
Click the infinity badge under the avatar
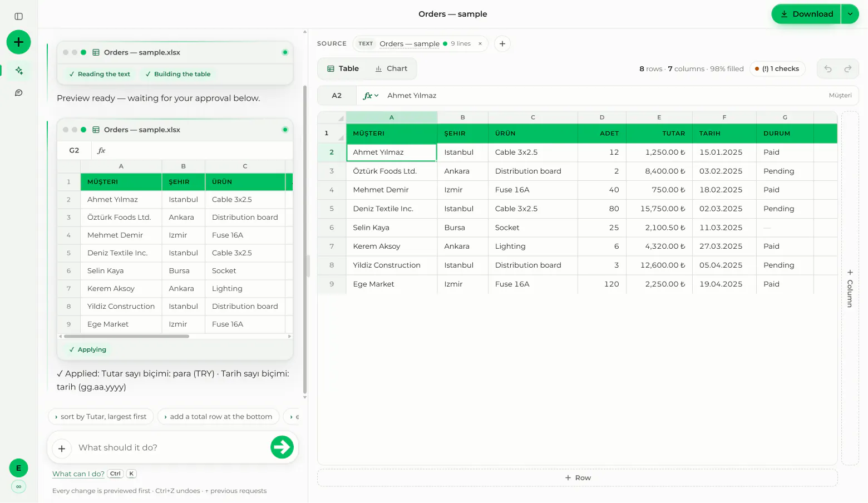pyautogui.click(x=18, y=486)
